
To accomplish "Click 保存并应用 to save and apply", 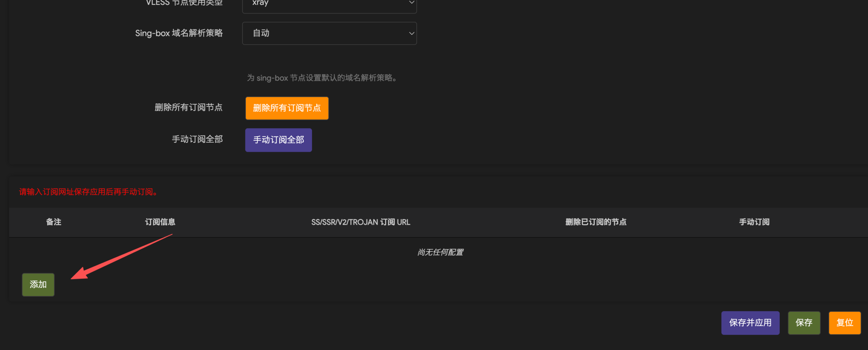I will click(x=750, y=323).
